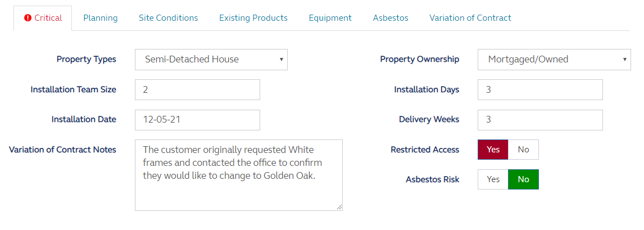Expand the Property Types dropdown
Viewport: 644px width, 230px height.
[211, 60]
